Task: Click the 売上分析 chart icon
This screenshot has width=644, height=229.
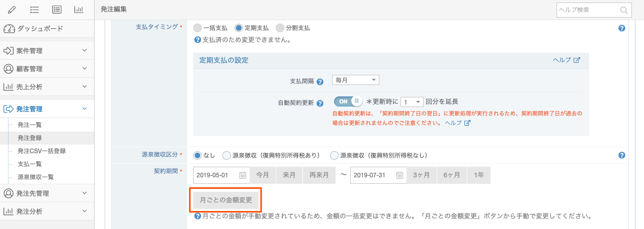Action: click(9, 87)
